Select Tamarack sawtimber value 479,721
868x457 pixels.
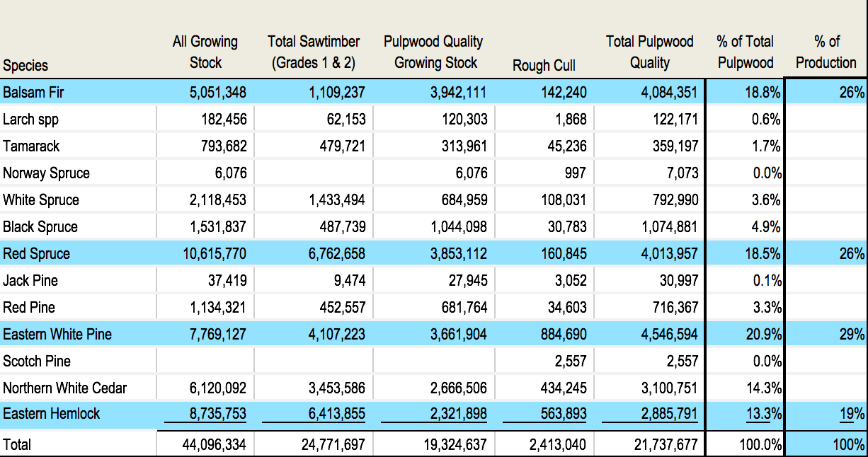[343, 146]
